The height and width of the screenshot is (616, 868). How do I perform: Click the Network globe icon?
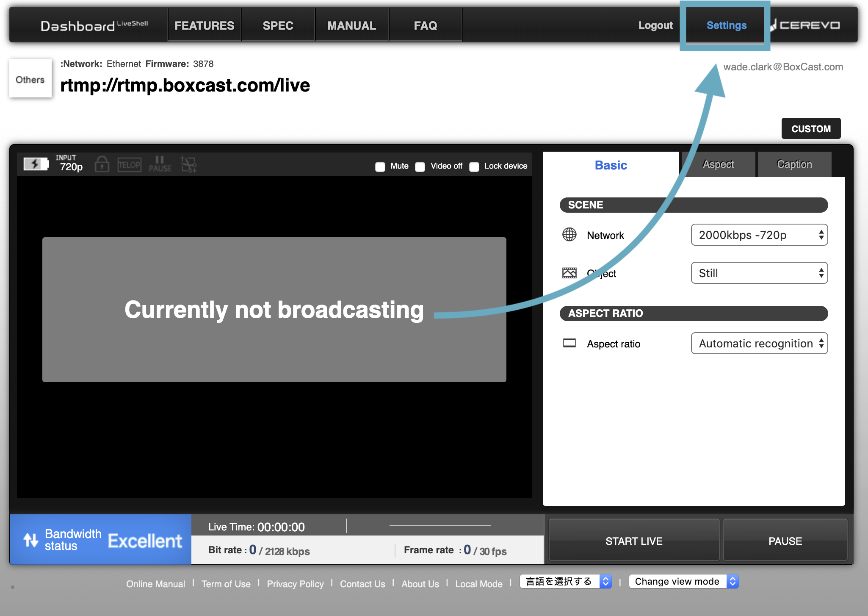coord(569,235)
